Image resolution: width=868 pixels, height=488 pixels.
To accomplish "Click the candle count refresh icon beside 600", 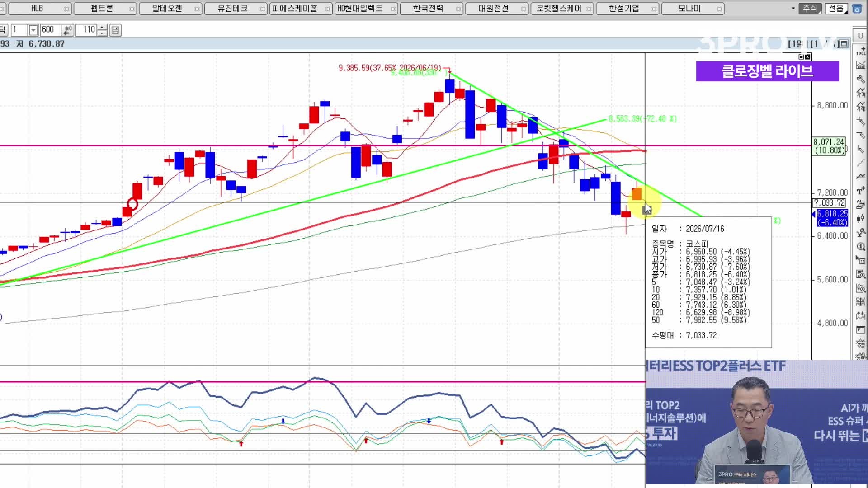I will (x=68, y=30).
